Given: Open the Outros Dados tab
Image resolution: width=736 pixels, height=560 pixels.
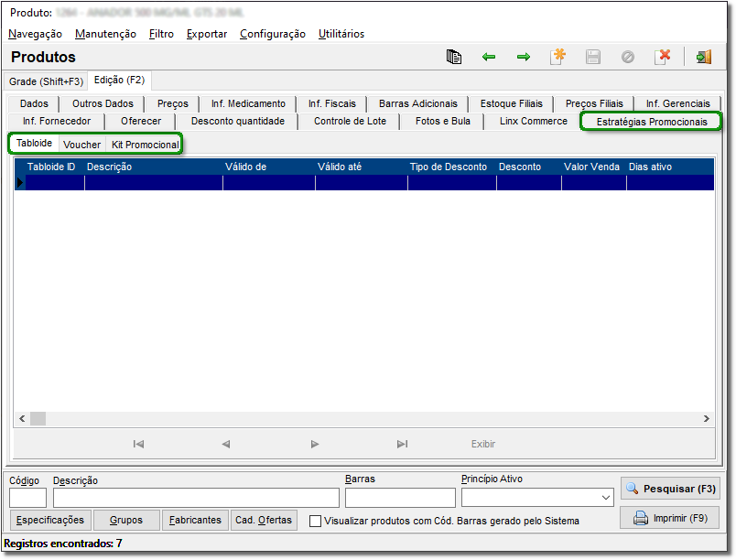Looking at the screenshot, I should [103, 103].
